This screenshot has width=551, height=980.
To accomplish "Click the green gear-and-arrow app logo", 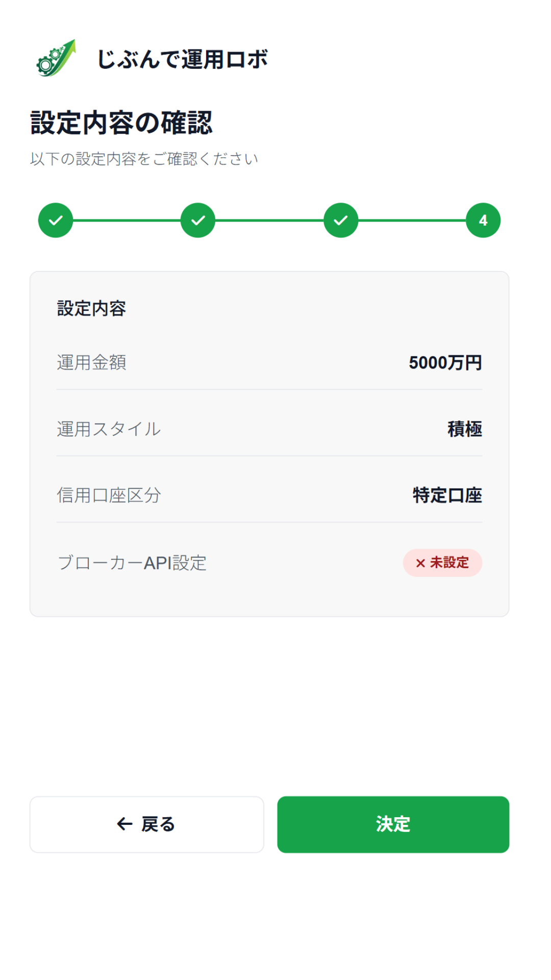I will click(56, 59).
